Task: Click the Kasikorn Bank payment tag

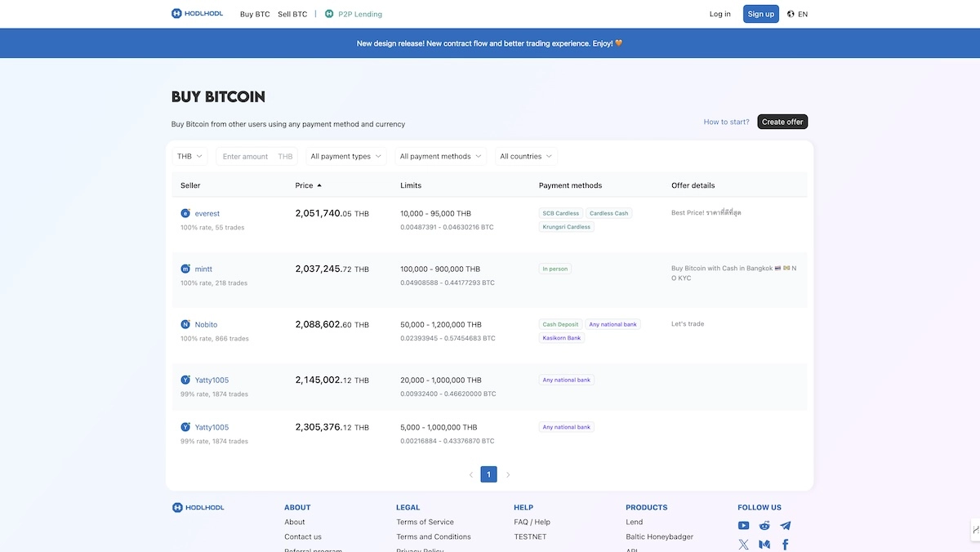Action: [x=562, y=337]
